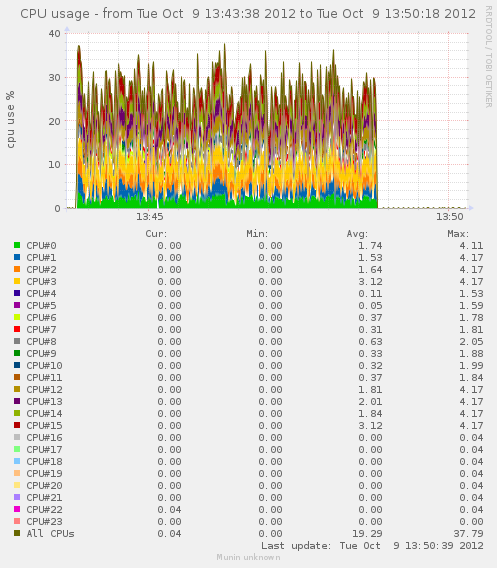Select the yellow CPU#3 legend swatch
Viewport: 497px width, 568px height.
click(17, 281)
